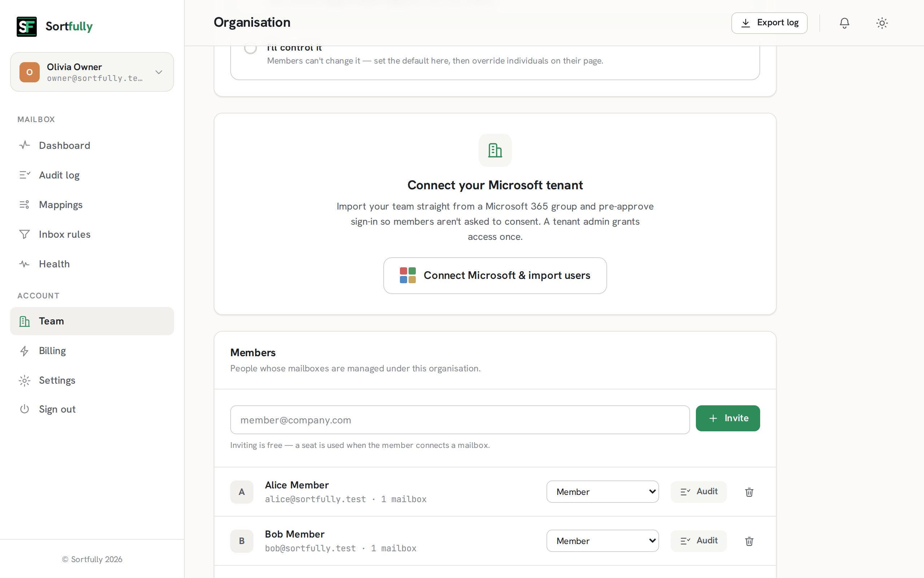Open Dashboard in the sidebar

(92, 145)
